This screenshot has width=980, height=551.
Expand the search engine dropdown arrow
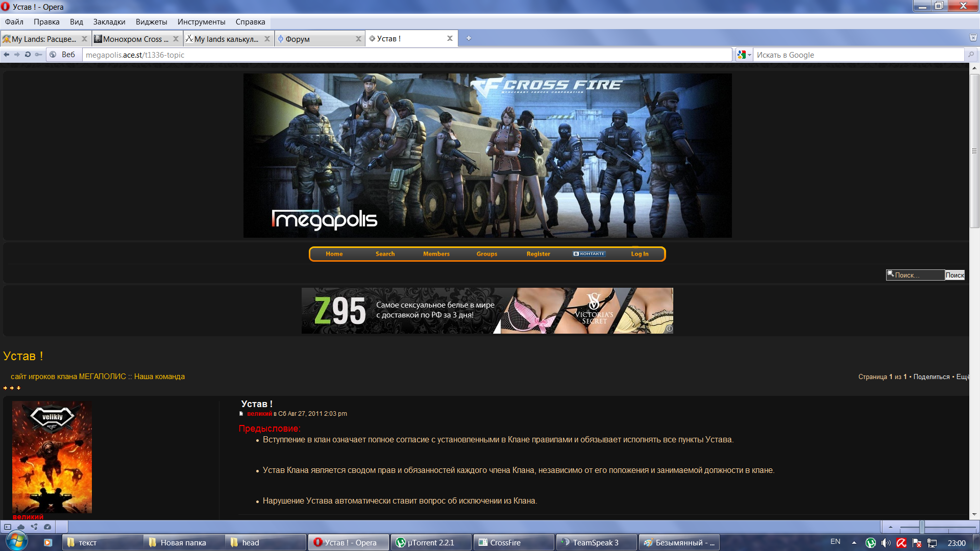(x=749, y=55)
